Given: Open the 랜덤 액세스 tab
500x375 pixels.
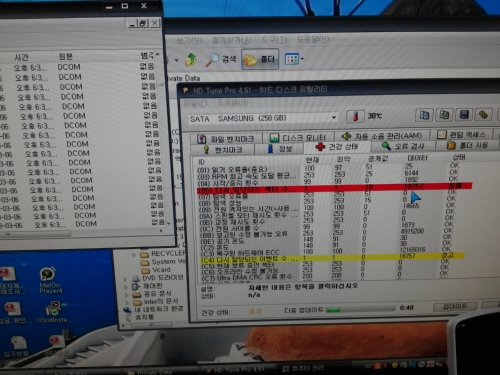Looking at the screenshot, I should 463,134.
